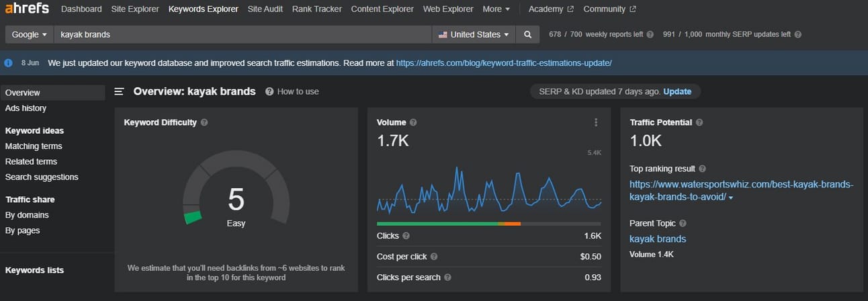The height and width of the screenshot is (301, 868).
Task: Open Matching terms in sidebar
Action: tap(34, 146)
